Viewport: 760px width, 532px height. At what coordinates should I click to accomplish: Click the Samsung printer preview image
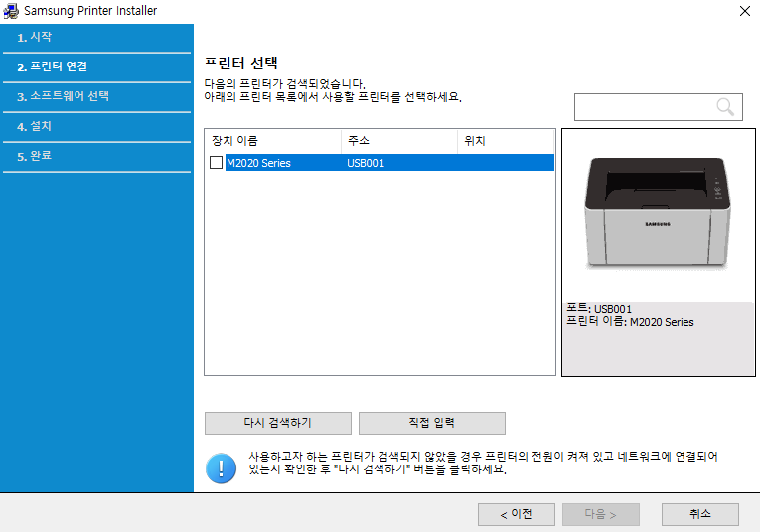point(658,212)
